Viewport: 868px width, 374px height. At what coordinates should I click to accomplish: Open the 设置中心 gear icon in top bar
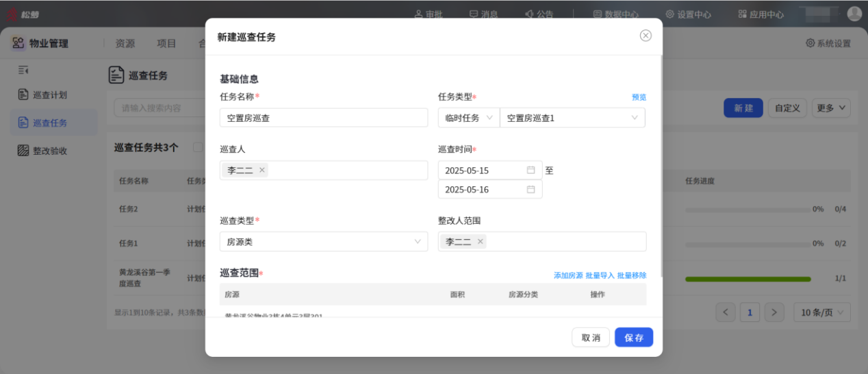(669, 14)
